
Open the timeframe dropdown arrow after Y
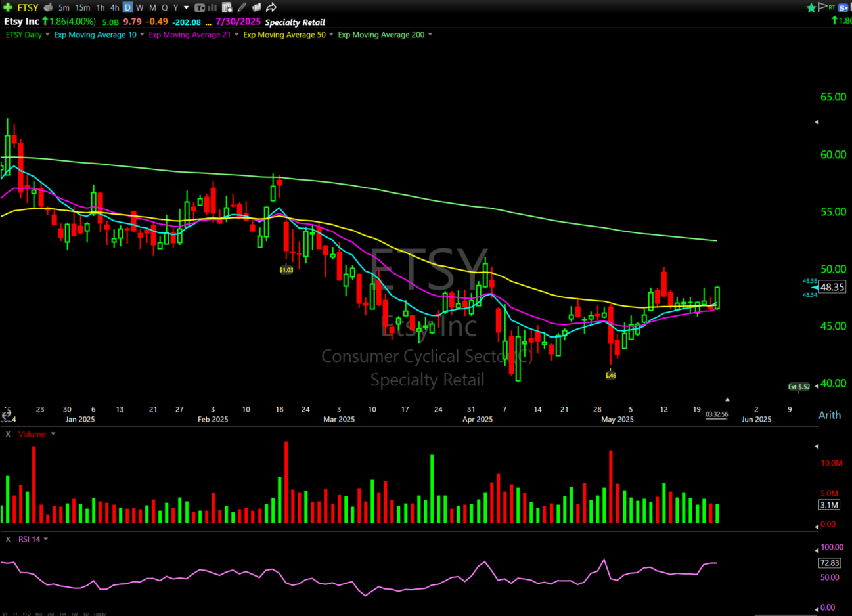pos(187,8)
